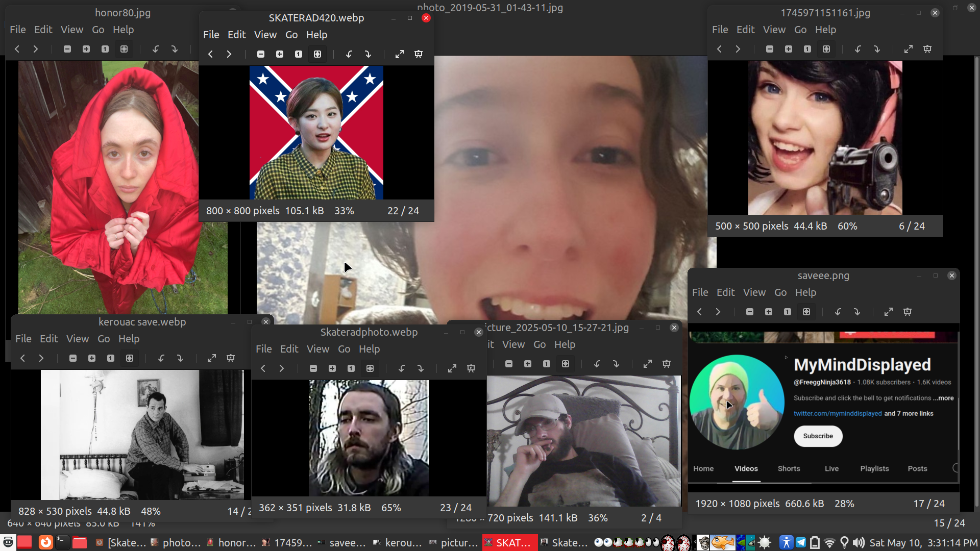
Task: Open the terminal launcher in panel
Action: 62,542
